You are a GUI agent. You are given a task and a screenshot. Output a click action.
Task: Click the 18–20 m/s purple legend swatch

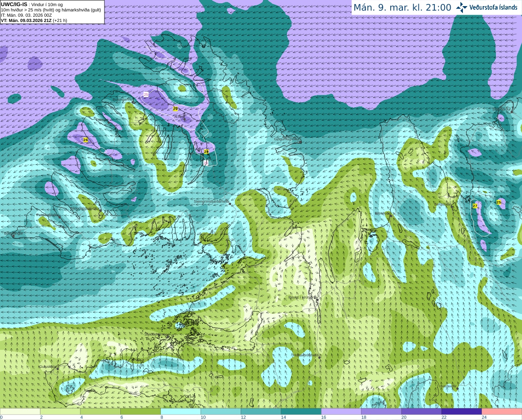point(381,411)
